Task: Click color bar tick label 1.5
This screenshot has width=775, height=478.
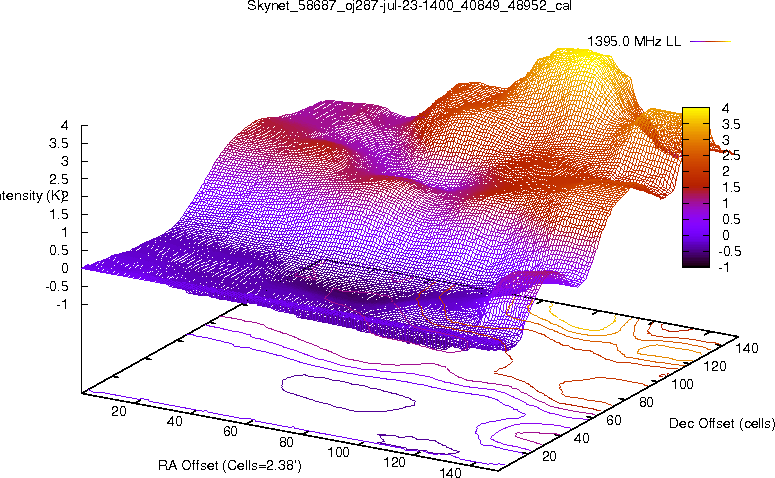Action: 731,187
